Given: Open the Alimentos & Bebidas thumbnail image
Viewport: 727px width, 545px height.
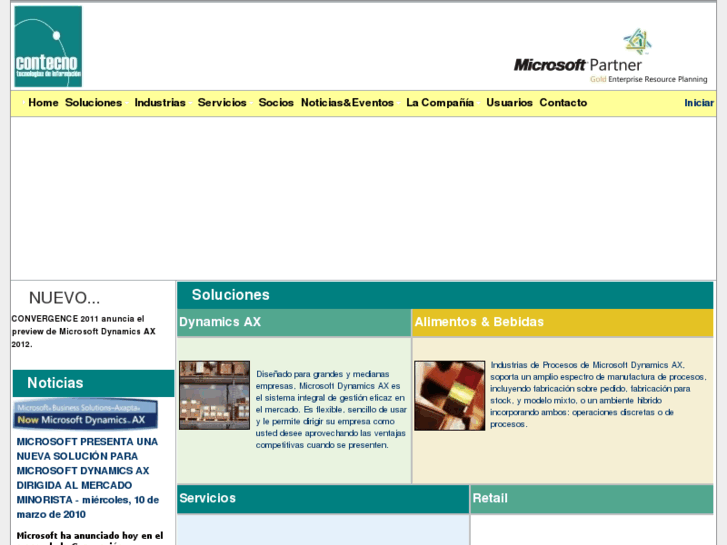Looking at the screenshot, I should click(x=449, y=396).
